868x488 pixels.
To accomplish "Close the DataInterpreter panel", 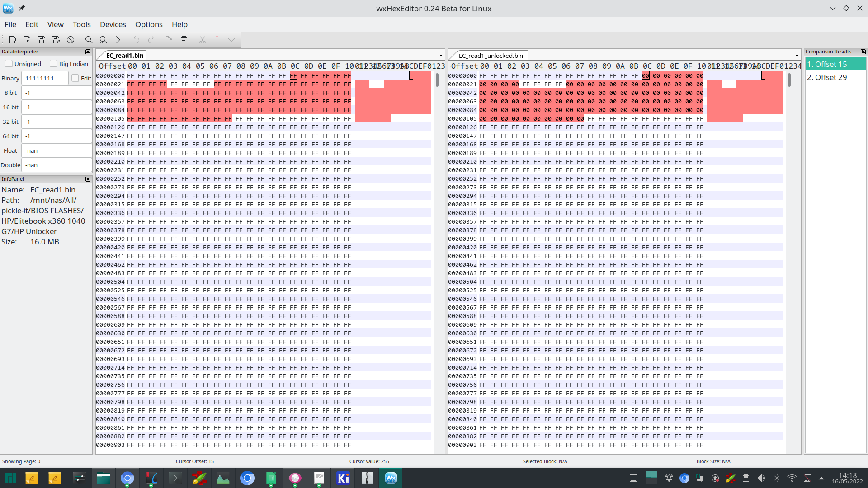I will coord(88,52).
